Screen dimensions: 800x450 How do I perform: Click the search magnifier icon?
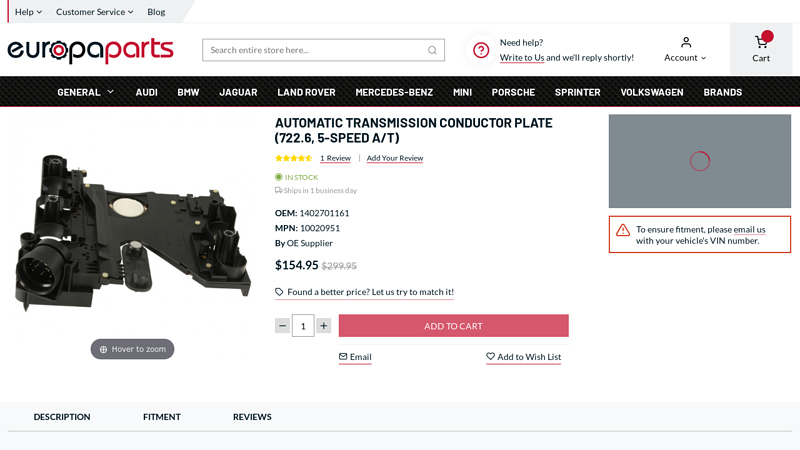coord(432,50)
